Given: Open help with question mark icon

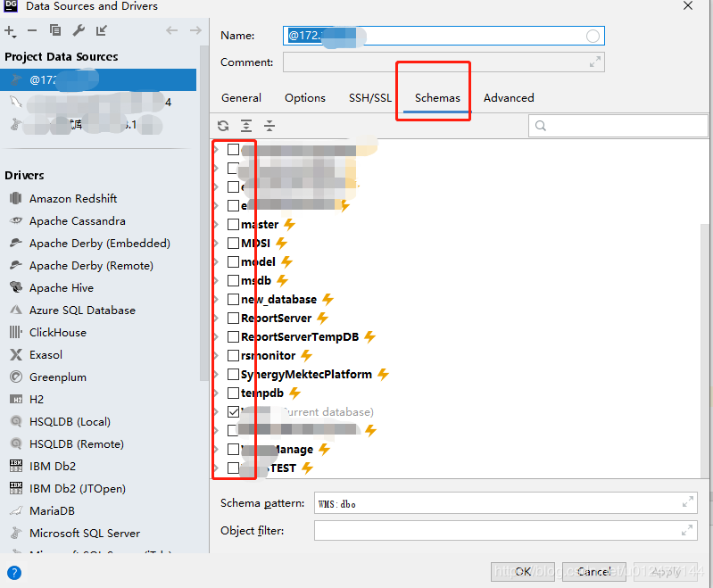Looking at the screenshot, I should [14, 573].
